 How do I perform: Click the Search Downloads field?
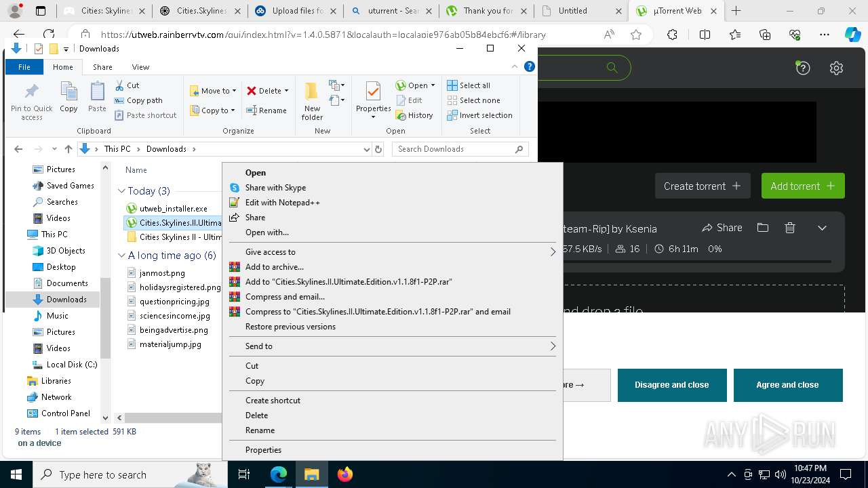460,149
